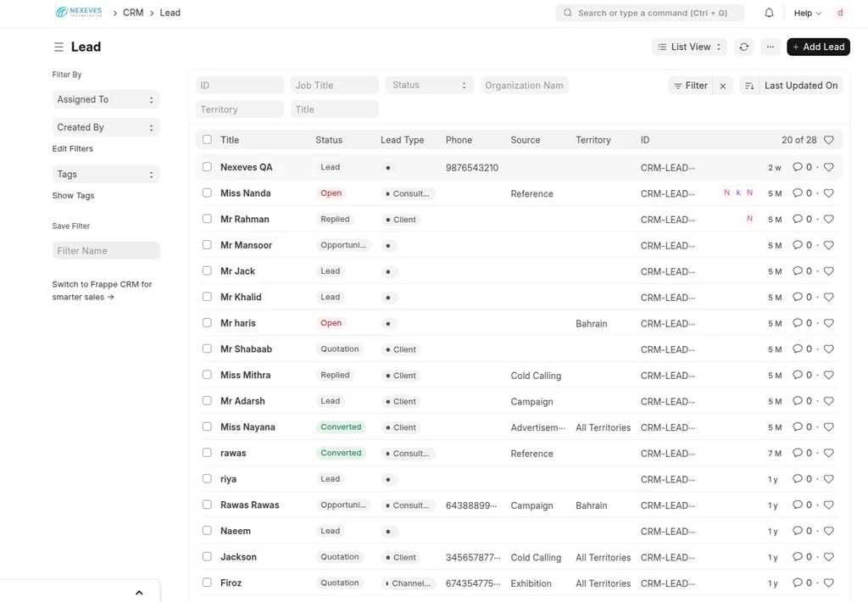Refresh the lead list
The width and height of the screenshot is (868, 602).
click(744, 47)
